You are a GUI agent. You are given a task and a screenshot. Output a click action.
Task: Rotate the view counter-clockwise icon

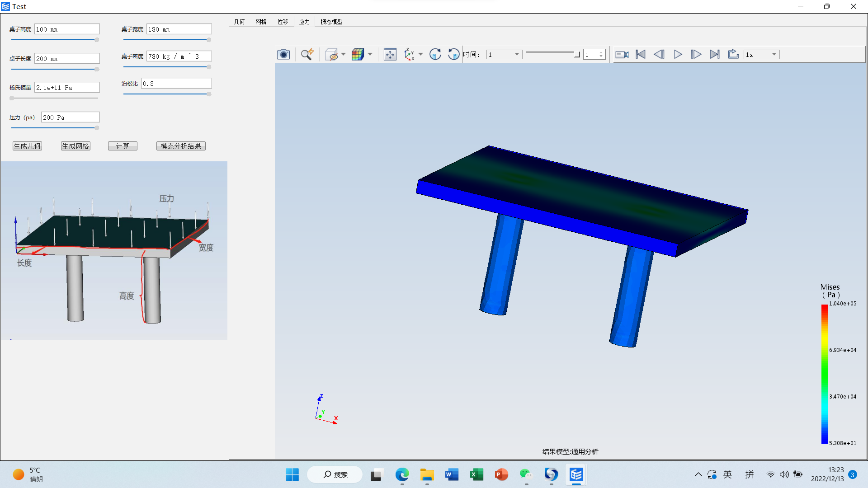coord(453,55)
